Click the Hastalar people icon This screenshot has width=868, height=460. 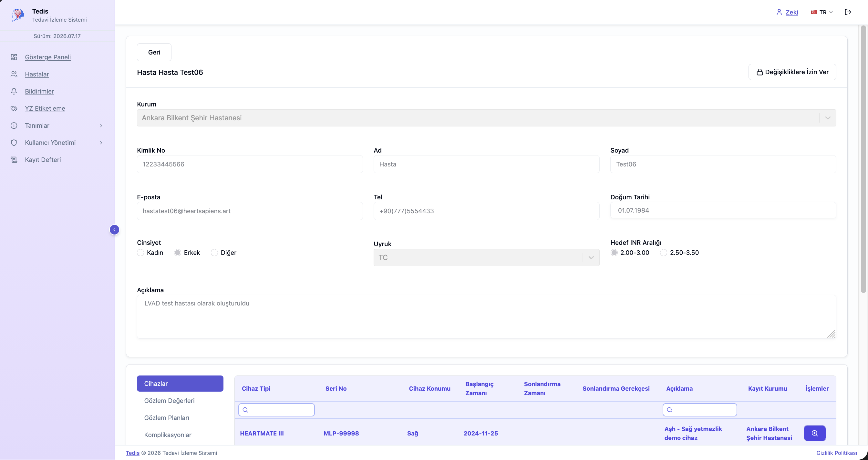click(14, 75)
